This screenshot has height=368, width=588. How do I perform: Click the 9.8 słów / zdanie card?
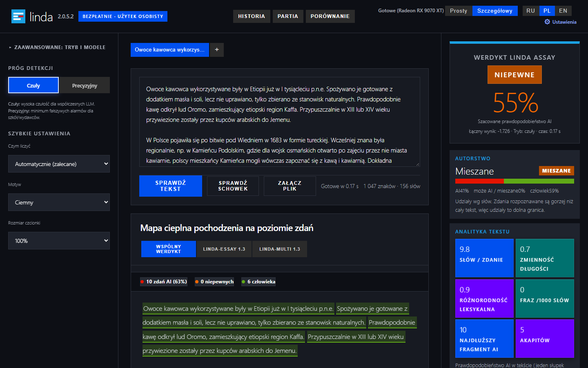click(484, 258)
